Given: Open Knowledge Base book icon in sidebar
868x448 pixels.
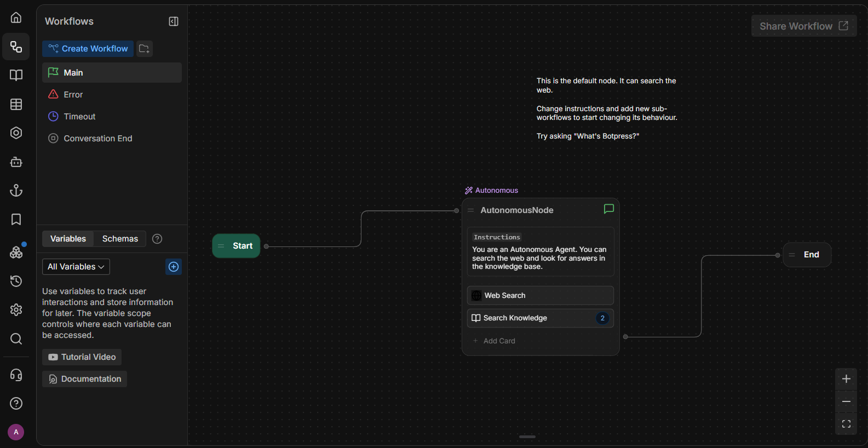Looking at the screenshot, I should click(16, 75).
